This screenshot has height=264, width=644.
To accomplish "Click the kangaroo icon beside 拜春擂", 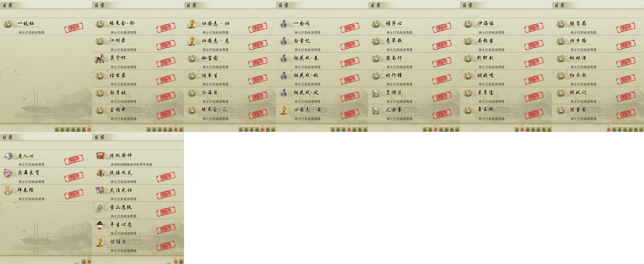I will (8, 190).
